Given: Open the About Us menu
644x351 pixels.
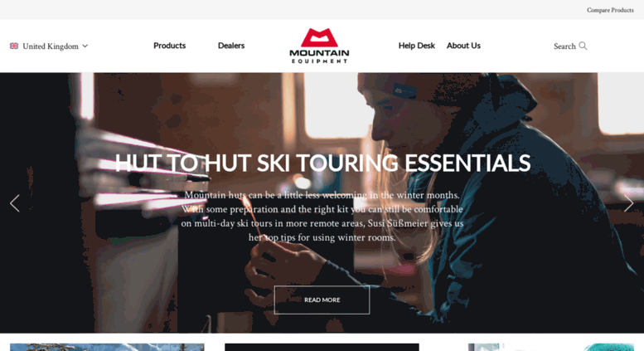Looking at the screenshot, I should pos(463,46).
